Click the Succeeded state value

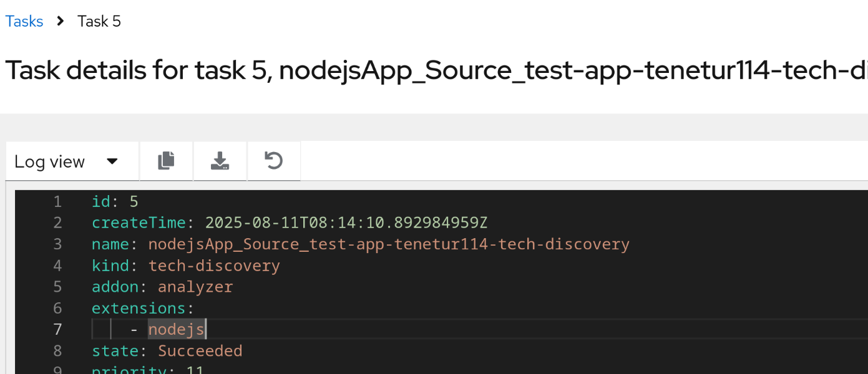(x=200, y=350)
